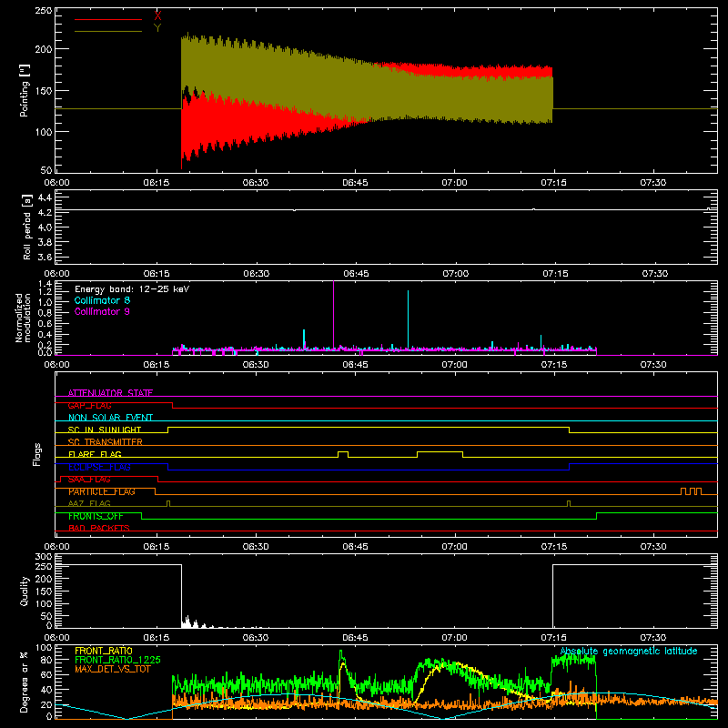Click the SC_TRANSMITTER flag label
This screenshot has width=728, height=728.
pos(106,442)
